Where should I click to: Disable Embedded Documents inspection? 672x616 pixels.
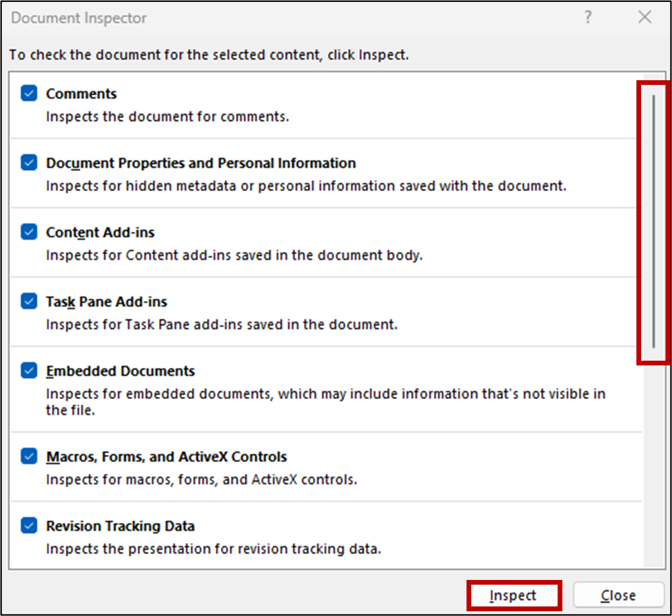pos(29,371)
